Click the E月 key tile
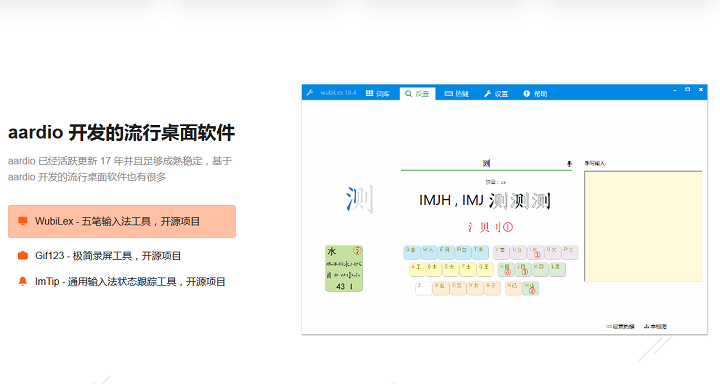 tap(445, 252)
